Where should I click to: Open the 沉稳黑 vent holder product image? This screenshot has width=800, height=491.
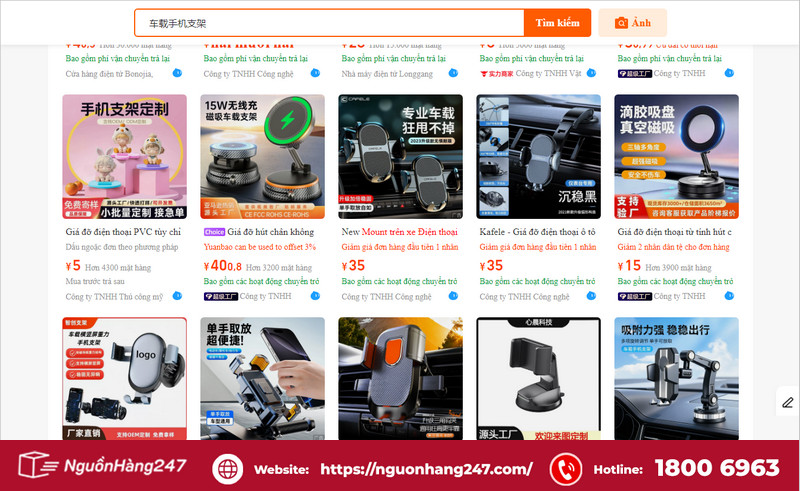tap(538, 157)
